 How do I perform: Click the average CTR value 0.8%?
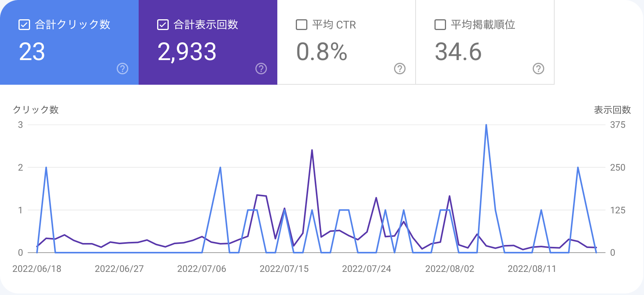[322, 52]
